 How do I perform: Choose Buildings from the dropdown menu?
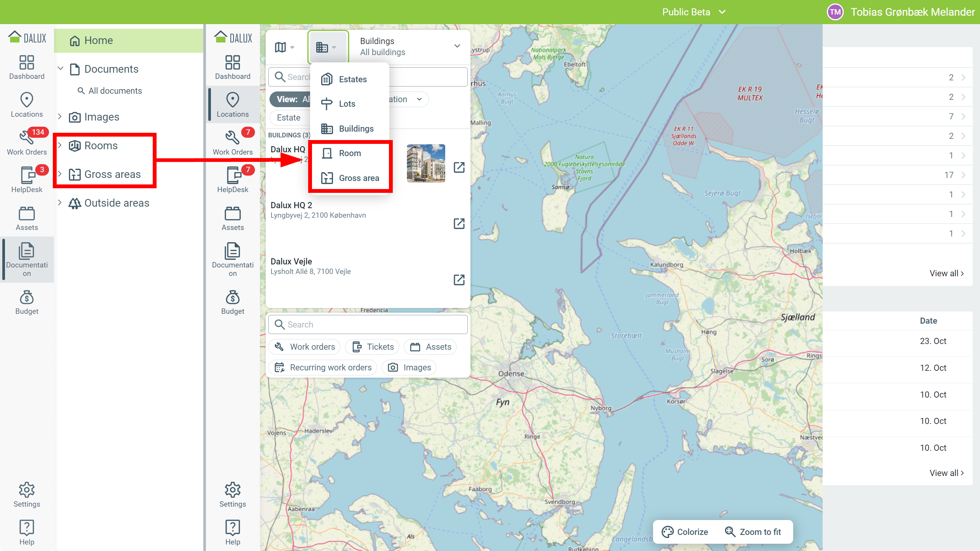pyautogui.click(x=350, y=129)
